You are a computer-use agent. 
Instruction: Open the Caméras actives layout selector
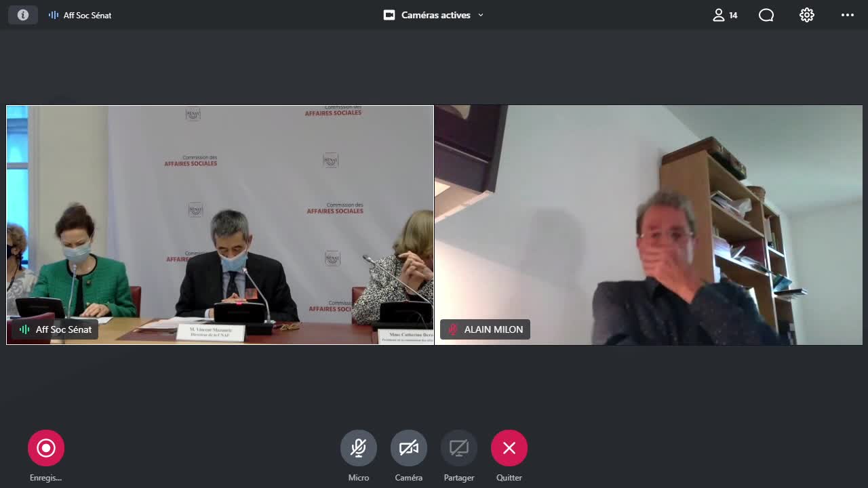[x=434, y=15]
